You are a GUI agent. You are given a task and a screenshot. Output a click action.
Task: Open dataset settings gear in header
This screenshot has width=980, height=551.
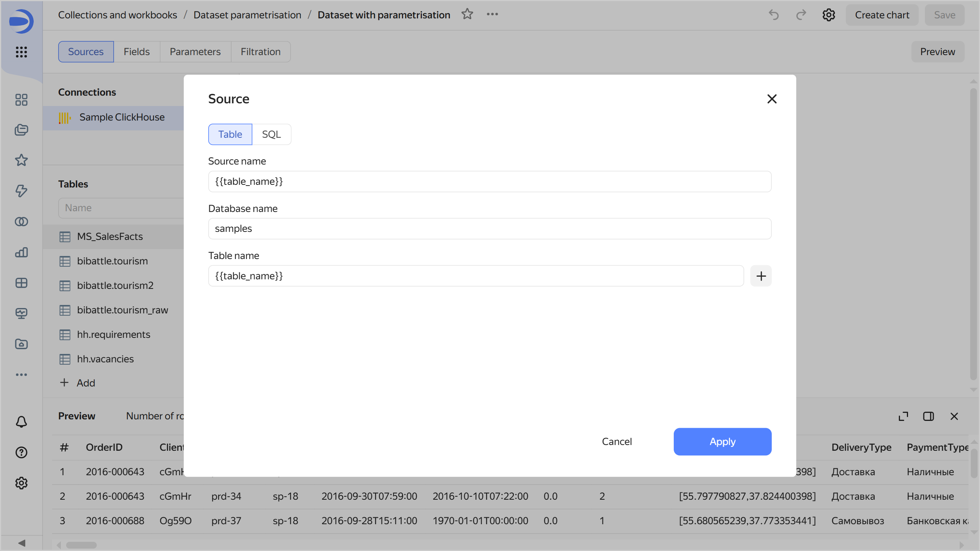[x=828, y=15]
